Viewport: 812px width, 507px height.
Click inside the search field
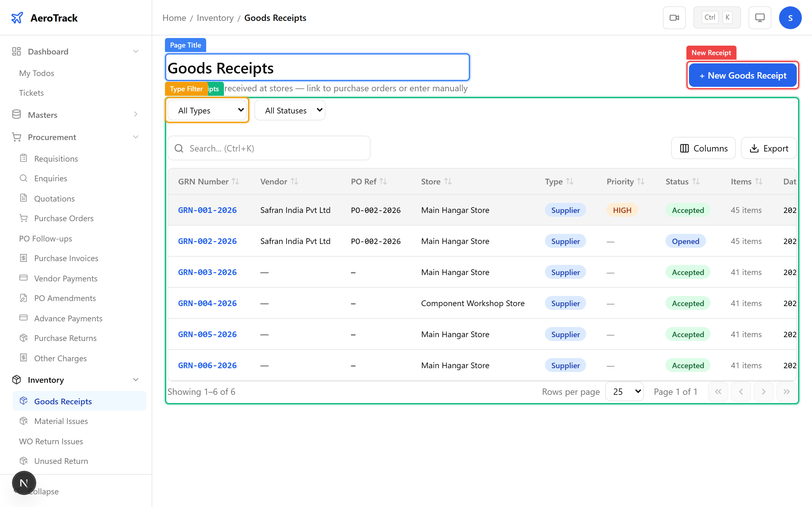268,148
